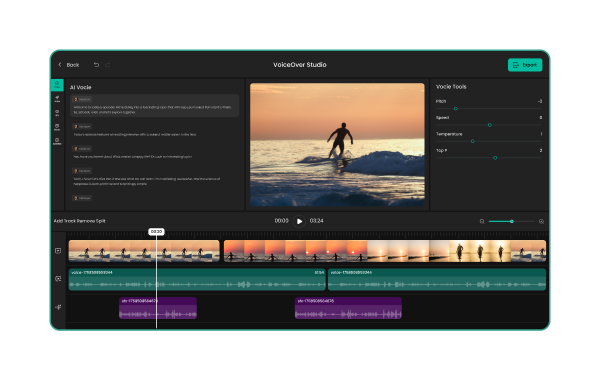
Task: Adjust the Speed slider handle
Action: (x=489, y=125)
